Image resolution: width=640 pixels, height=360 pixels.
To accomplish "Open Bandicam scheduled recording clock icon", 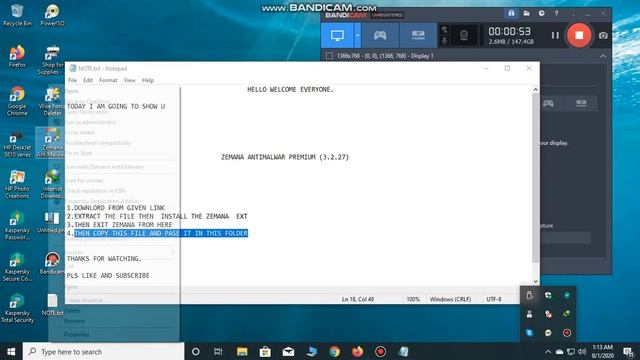I will (541, 13).
